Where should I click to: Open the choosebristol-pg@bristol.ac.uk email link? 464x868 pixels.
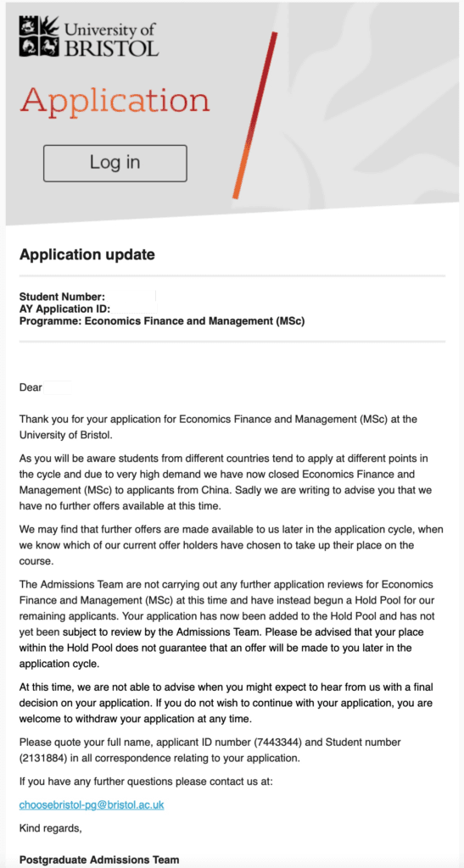point(92,804)
